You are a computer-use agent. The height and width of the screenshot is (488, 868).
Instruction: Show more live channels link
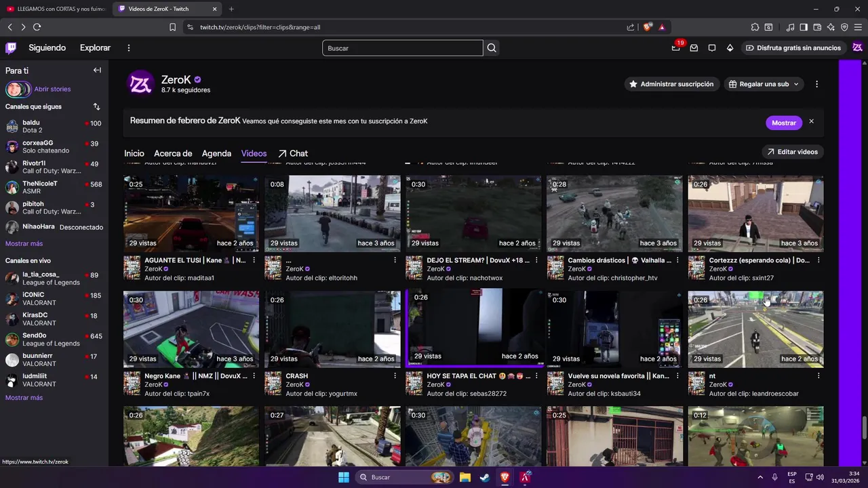24,398
